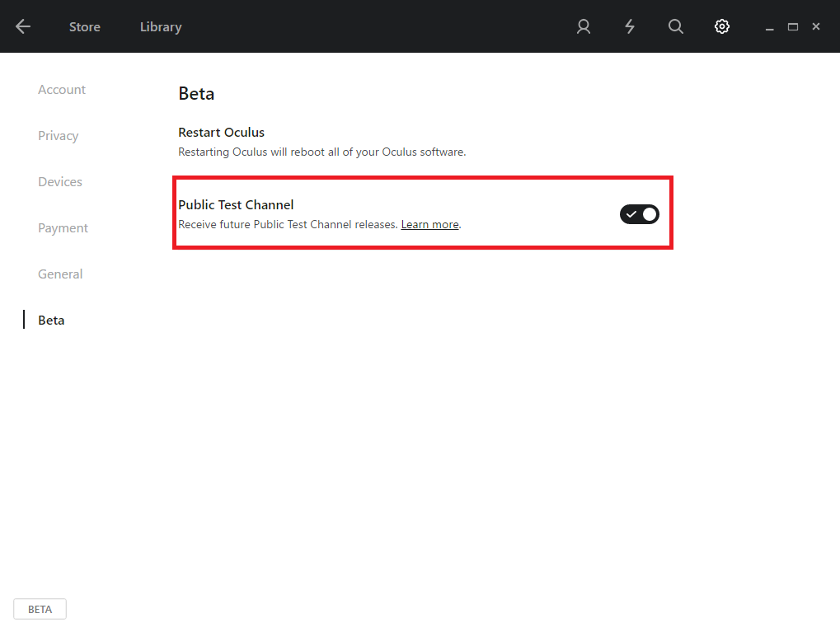The height and width of the screenshot is (632, 840).
Task: Open Privacy settings in the sidebar
Action: coord(59,136)
